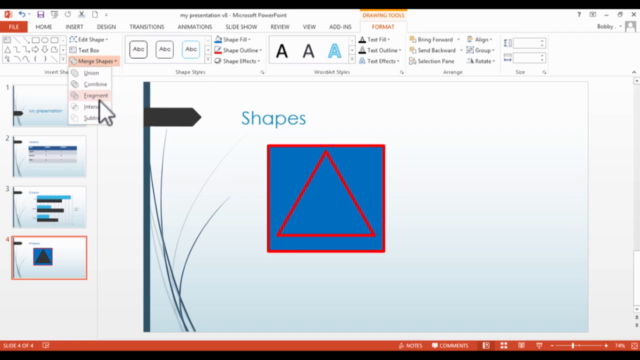Switch to the DESIGN tab

(106, 27)
